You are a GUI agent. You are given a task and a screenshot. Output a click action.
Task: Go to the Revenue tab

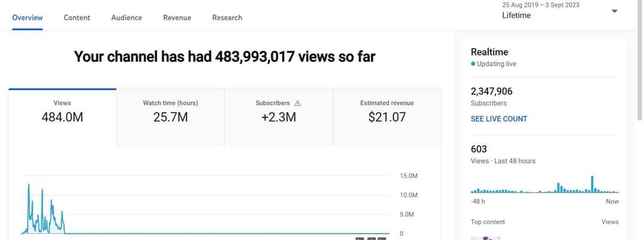[177, 17]
